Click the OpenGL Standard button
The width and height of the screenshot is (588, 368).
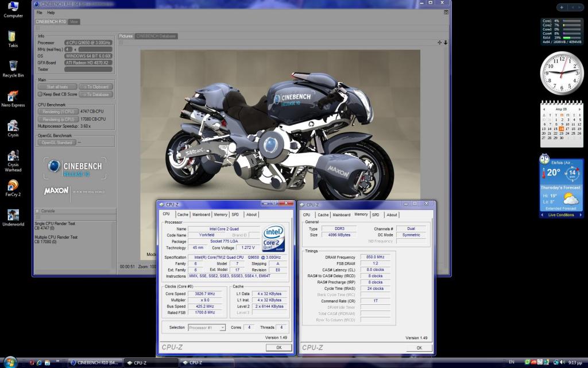(x=57, y=143)
